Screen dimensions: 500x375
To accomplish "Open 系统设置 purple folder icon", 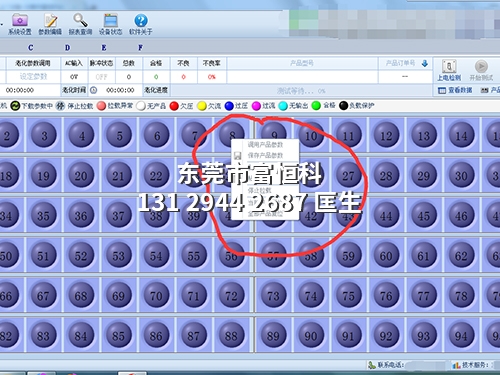I will pyautogui.click(x=20, y=20).
